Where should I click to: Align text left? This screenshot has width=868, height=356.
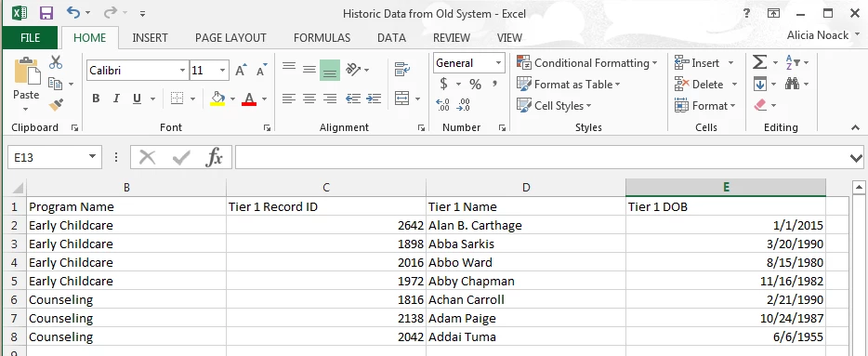click(288, 99)
